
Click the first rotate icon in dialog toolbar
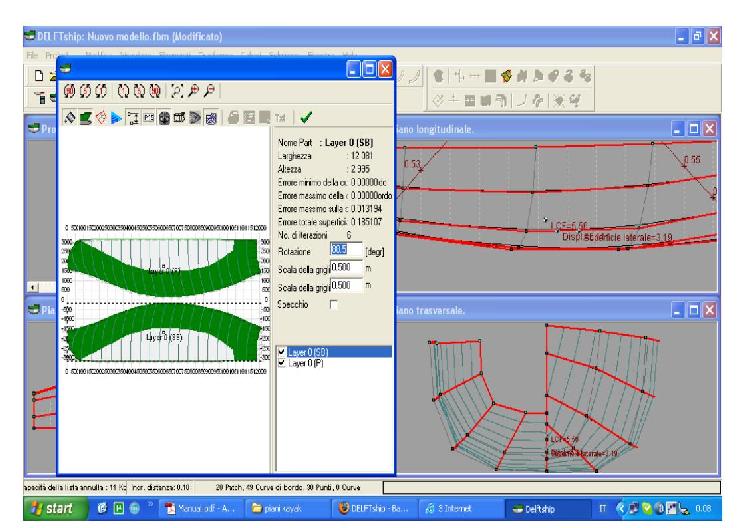tap(71, 92)
